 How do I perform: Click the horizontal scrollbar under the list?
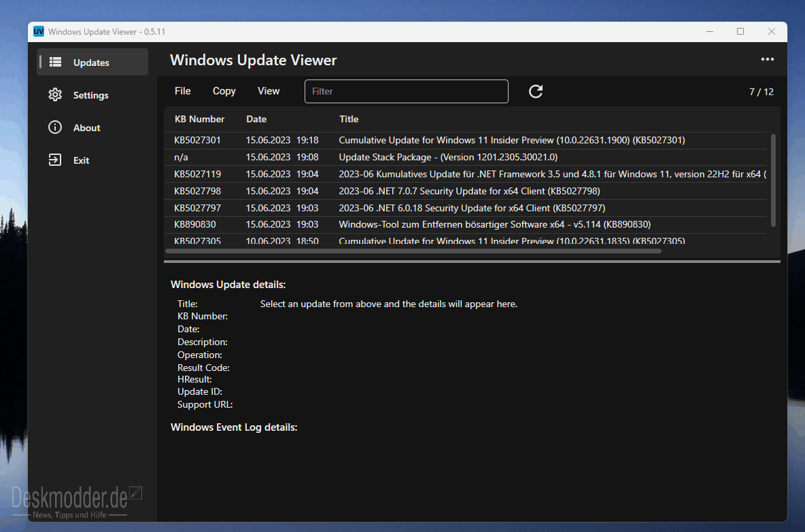[x=413, y=251]
